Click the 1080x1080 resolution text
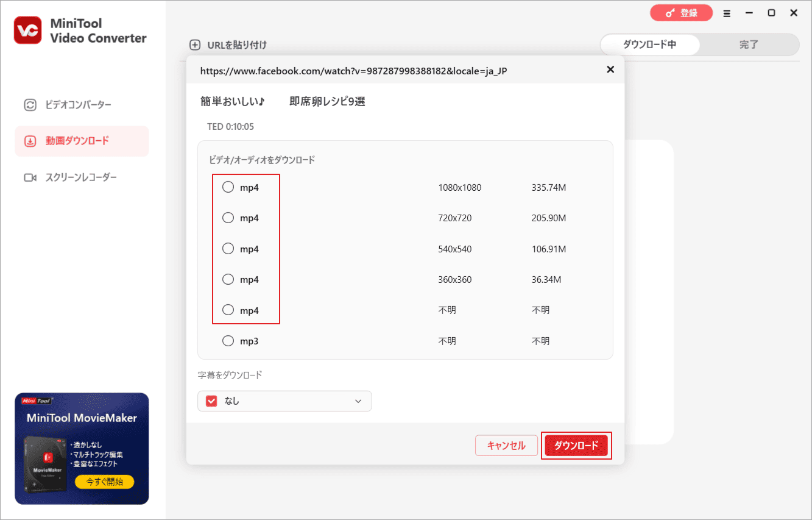812x520 pixels. (x=459, y=187)
